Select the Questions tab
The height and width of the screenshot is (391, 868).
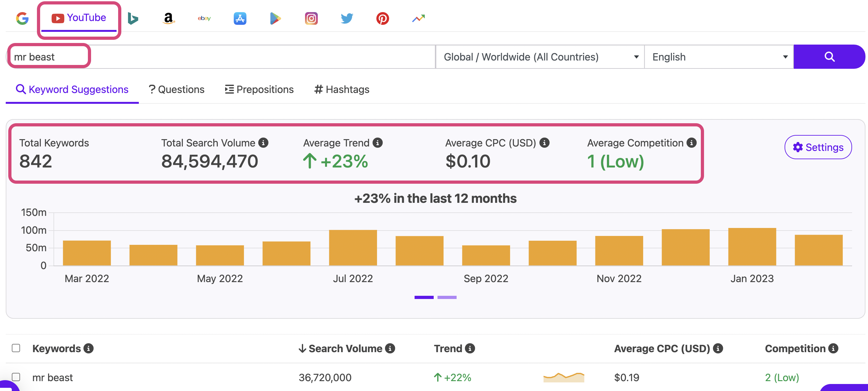tap(176, 89)
